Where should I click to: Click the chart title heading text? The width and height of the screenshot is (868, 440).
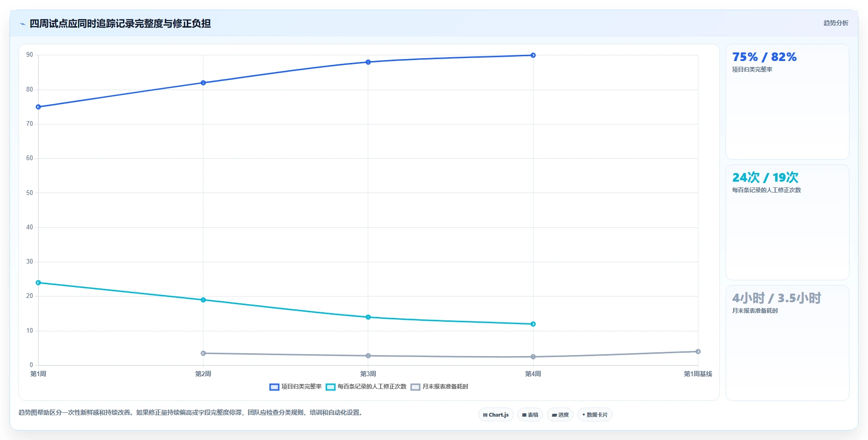coord(120,23)
